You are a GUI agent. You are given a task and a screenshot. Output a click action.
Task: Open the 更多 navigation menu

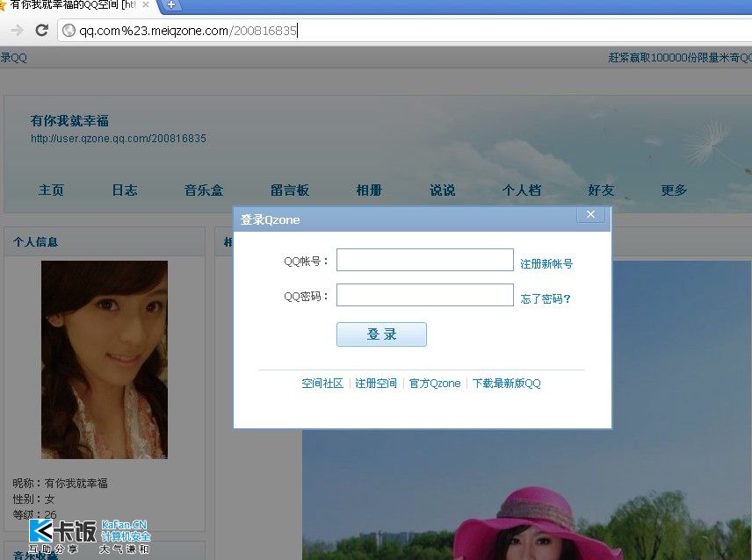tap(674, 190)
